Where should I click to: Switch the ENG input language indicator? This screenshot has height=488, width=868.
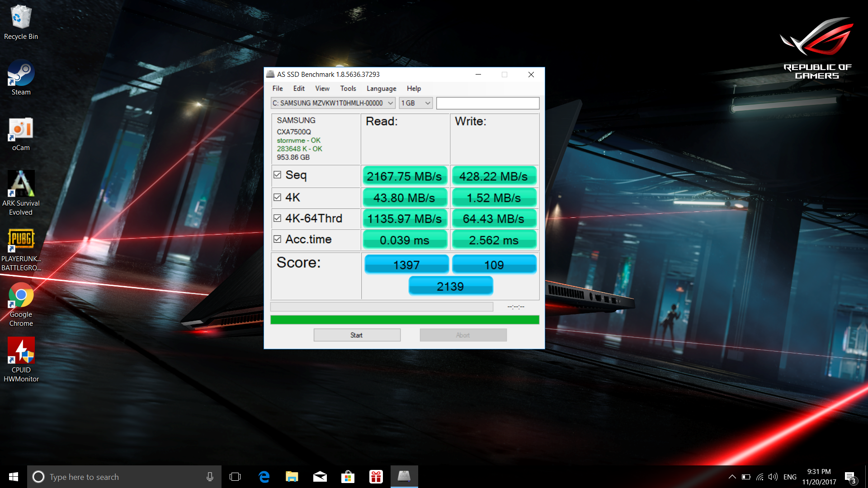[790, 477]
